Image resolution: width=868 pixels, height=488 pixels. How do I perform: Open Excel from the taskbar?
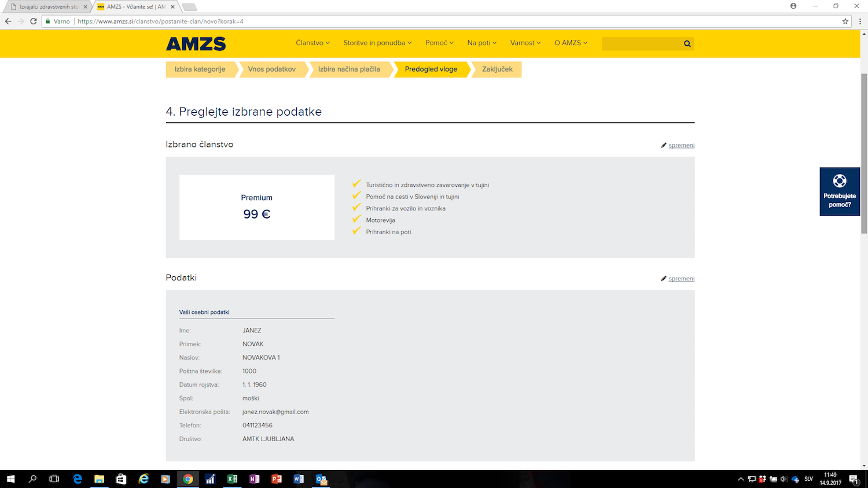click(232, 479)
